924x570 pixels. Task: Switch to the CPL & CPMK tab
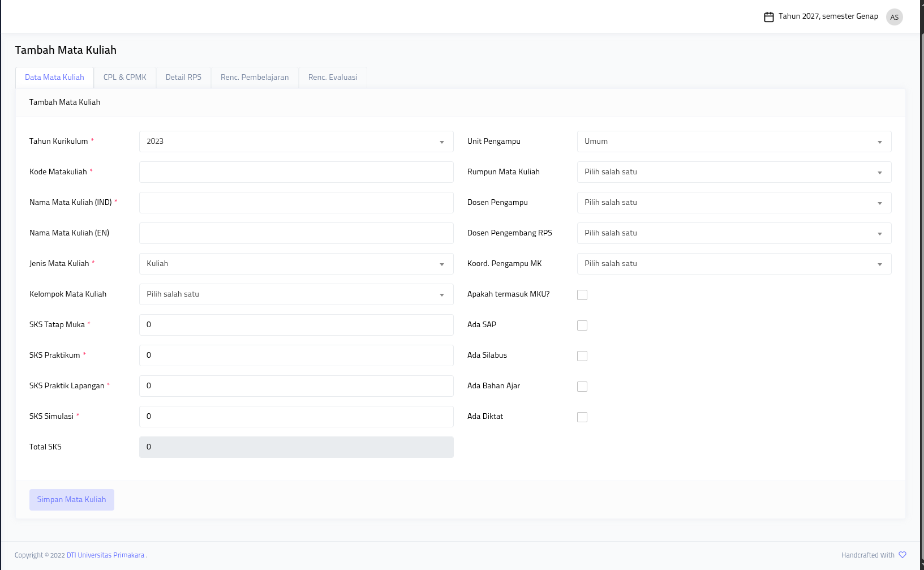[x=124, y=78]
